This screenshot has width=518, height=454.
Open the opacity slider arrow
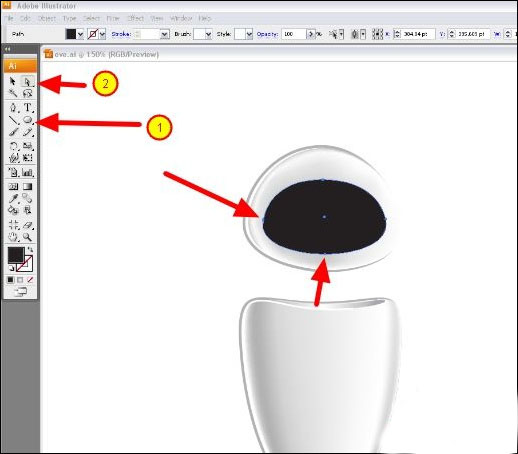(x=310, y=34)
